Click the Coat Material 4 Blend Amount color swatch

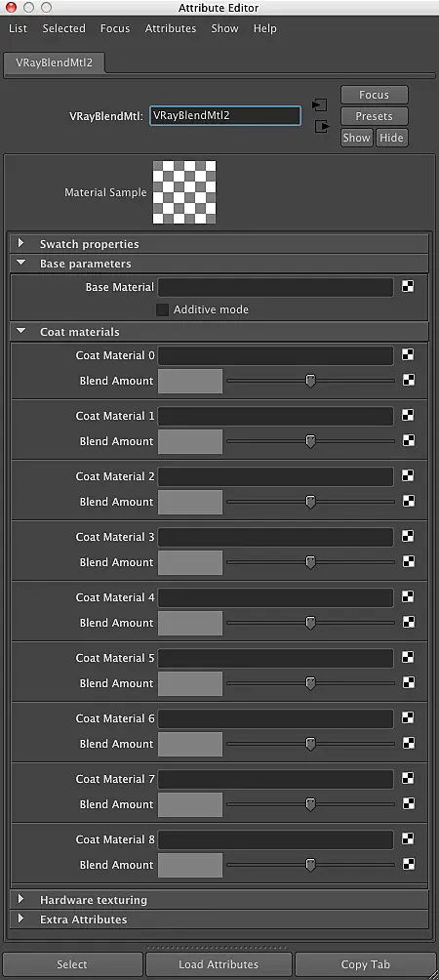[x=190, y=623]
